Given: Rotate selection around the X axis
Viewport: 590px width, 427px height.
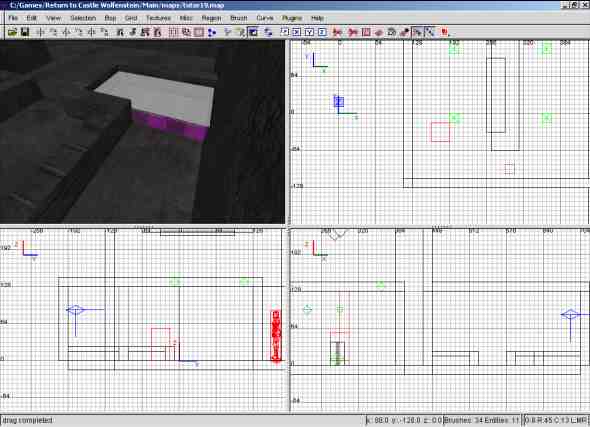Looking at the screenshot, I should point(53,32).
